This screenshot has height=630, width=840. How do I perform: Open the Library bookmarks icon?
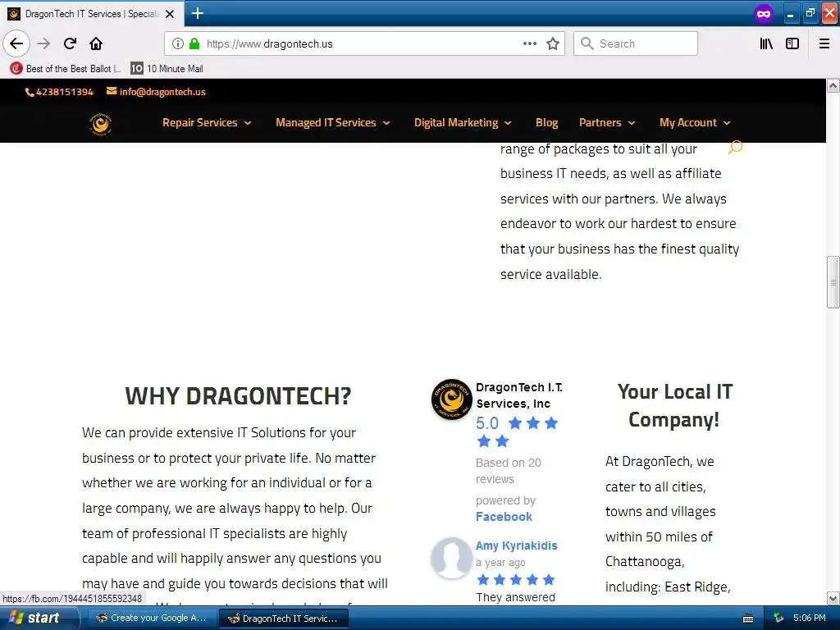[767, 43]
